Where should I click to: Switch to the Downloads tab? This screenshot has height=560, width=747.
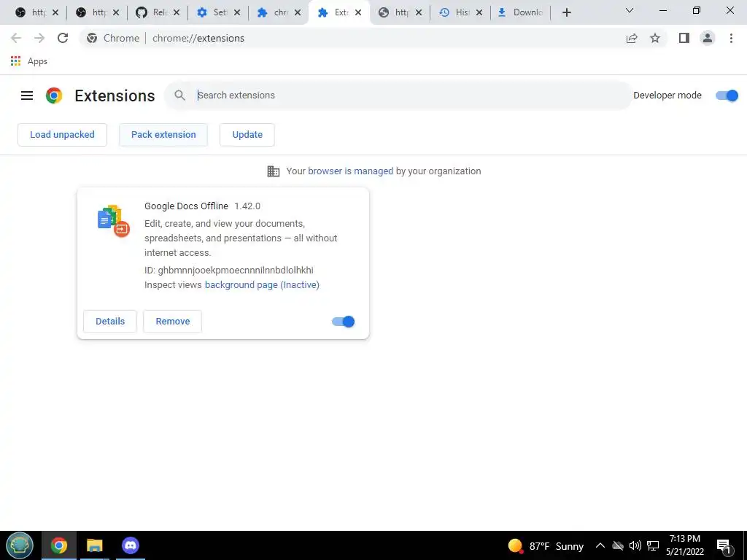(x=520, y=12)
